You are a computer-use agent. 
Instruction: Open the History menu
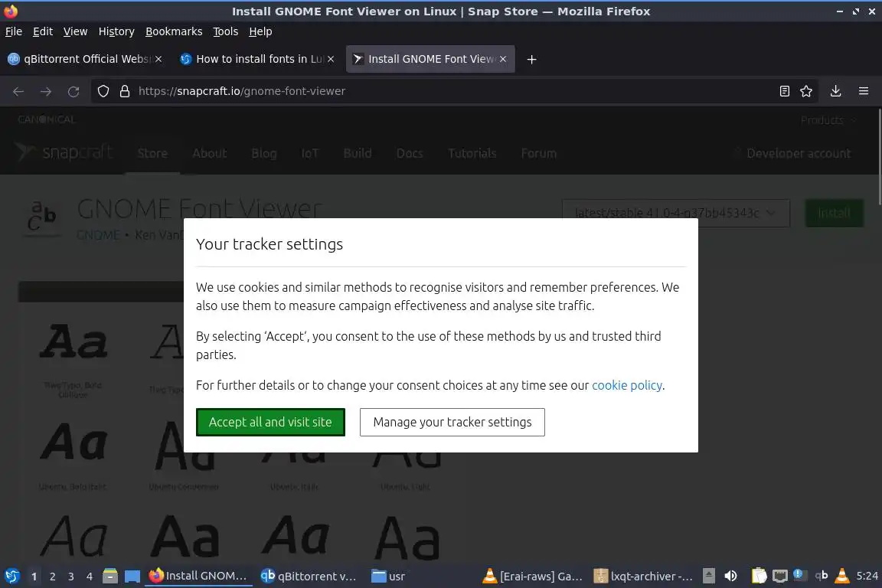pyautogui.click(x=116, y=31)
